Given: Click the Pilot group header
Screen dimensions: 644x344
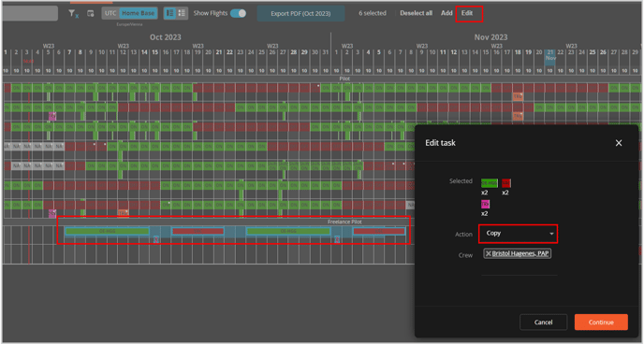Looking at the screenshot, I should 344,79.
